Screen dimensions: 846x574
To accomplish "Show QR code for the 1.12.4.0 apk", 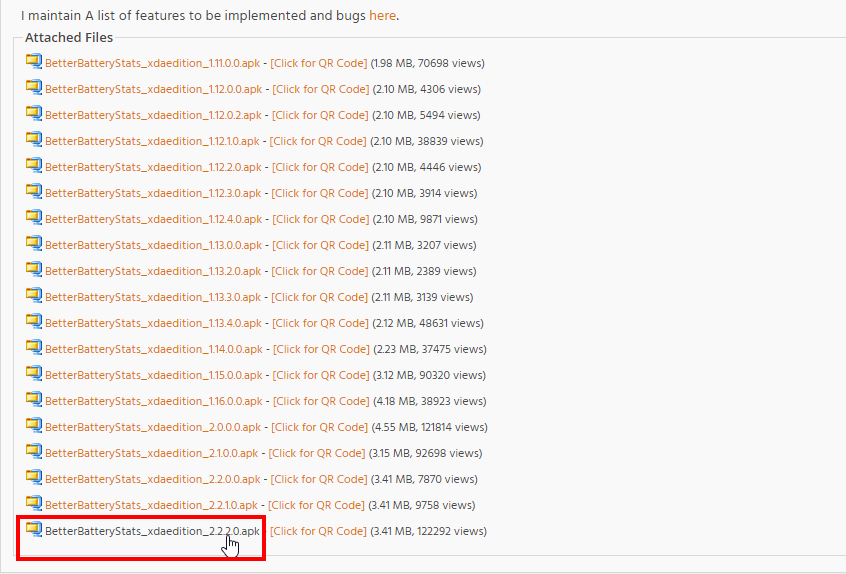I will [x=320, y=219].
